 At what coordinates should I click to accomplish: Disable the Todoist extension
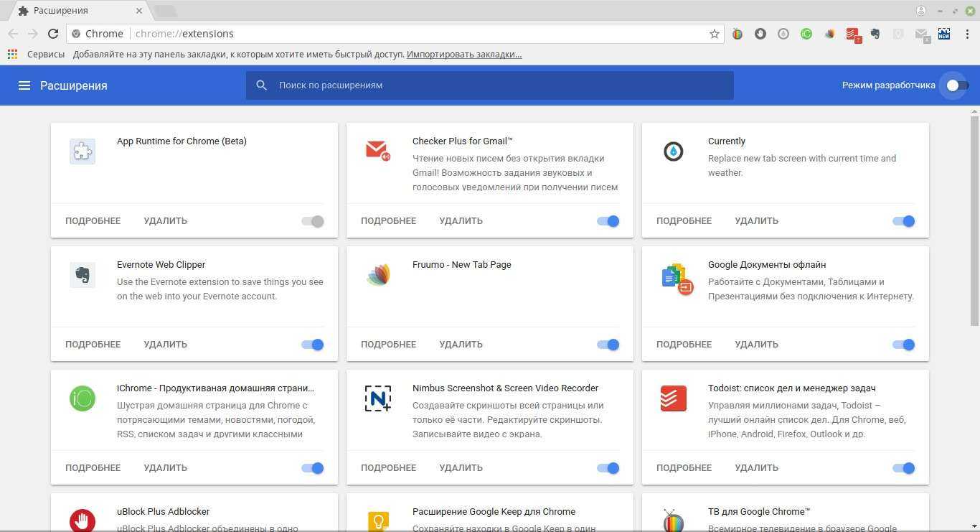tap(904, 468)
